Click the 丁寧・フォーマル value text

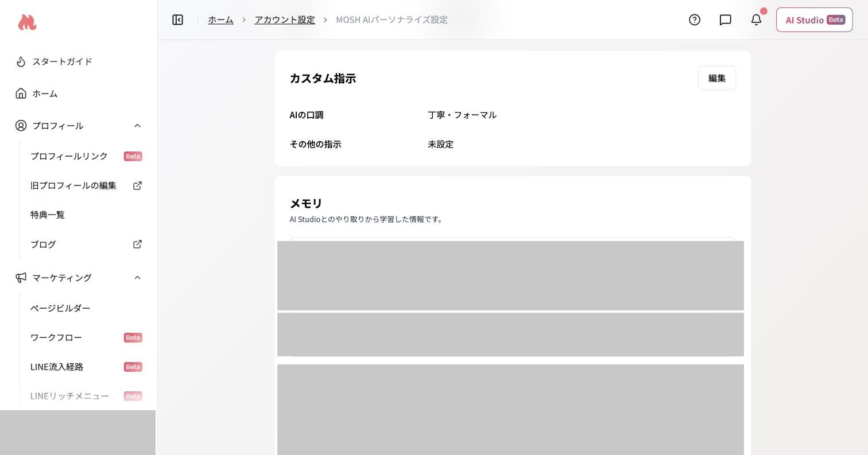pos(462,115)
